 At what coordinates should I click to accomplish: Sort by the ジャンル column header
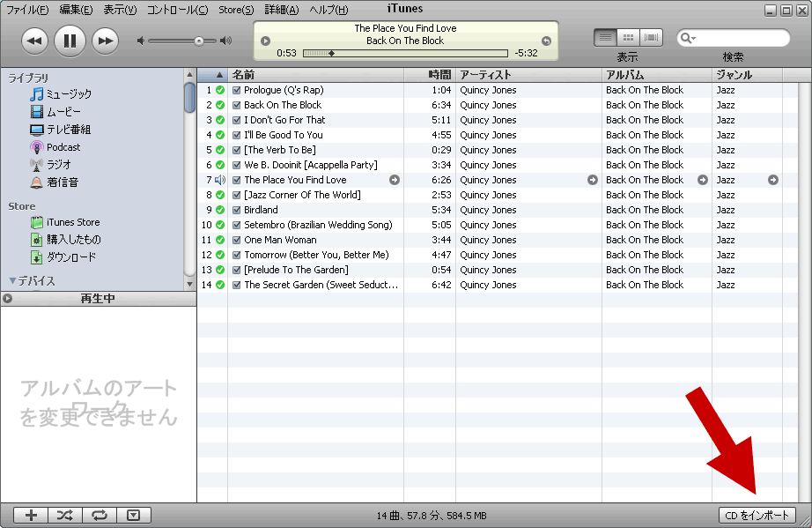tap(747, 75)
